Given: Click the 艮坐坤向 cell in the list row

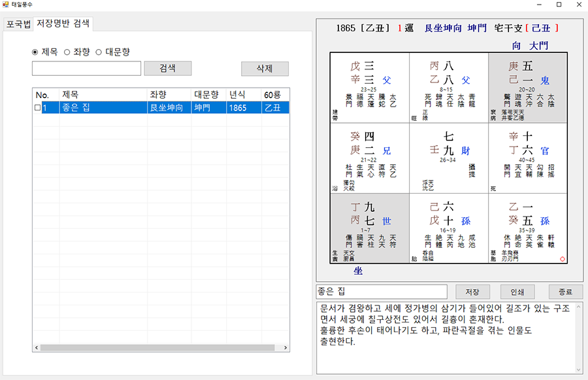Looking at the screenshot, I should 169,108.
